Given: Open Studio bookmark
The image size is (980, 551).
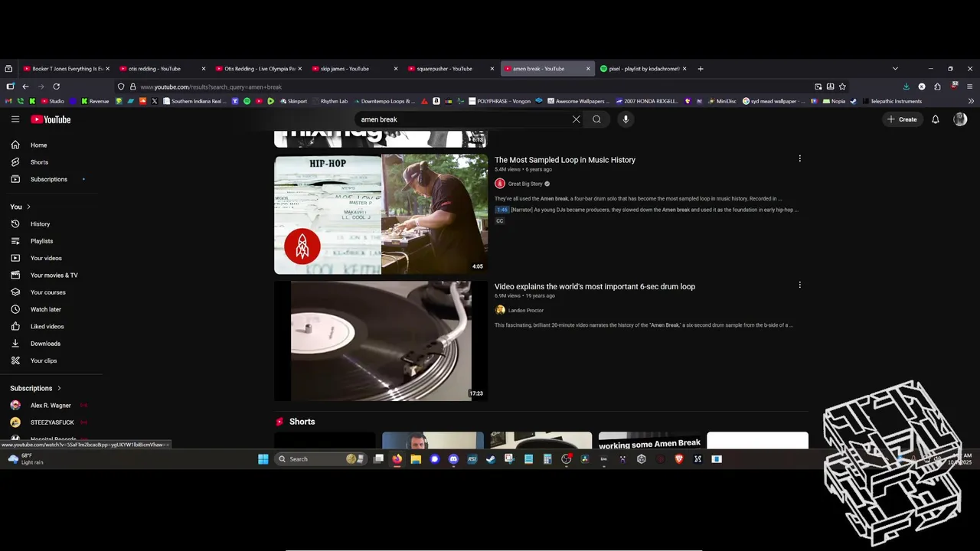Looking at the screenshot, I should pyautogui.click(x=52, y=101).
